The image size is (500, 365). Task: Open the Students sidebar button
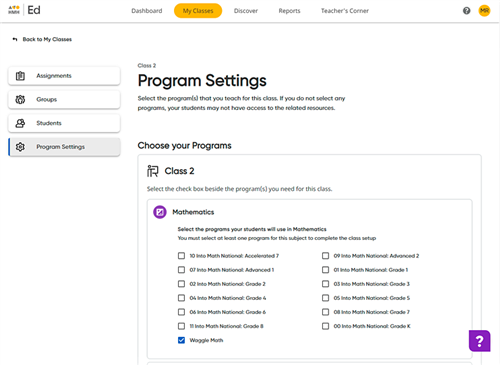64,123
